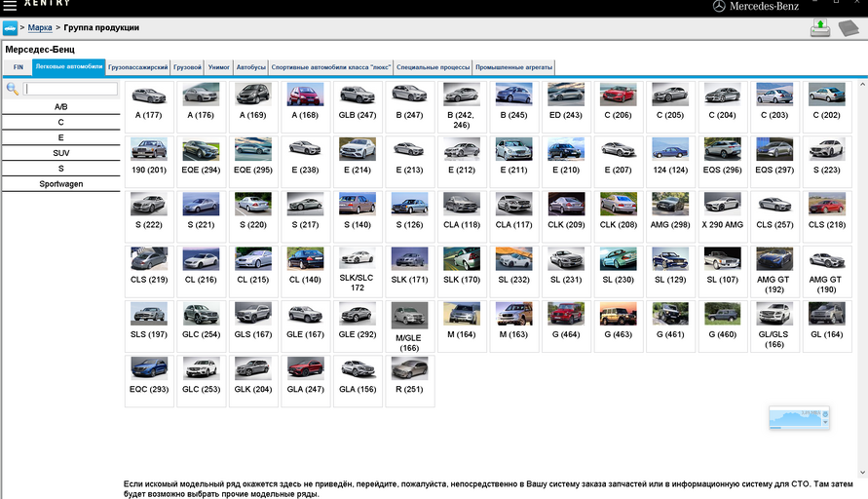
Task: Open the Специальные процессы tab
Action: 433,67
